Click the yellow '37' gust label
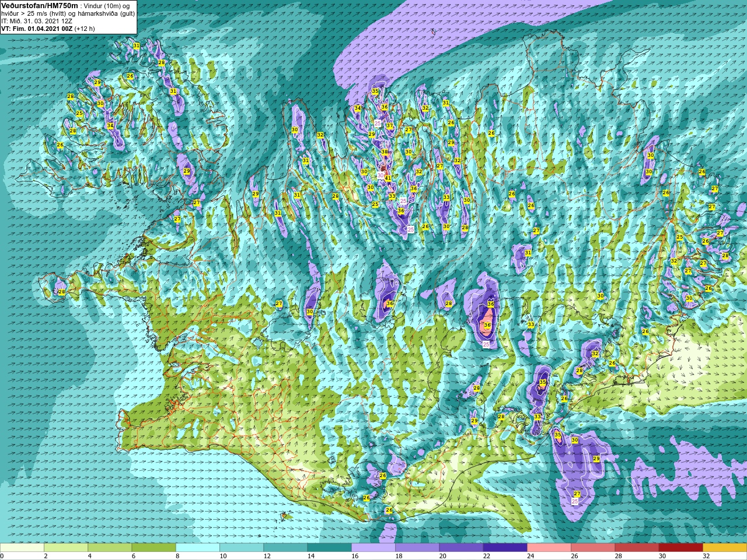 coord(390,125)
